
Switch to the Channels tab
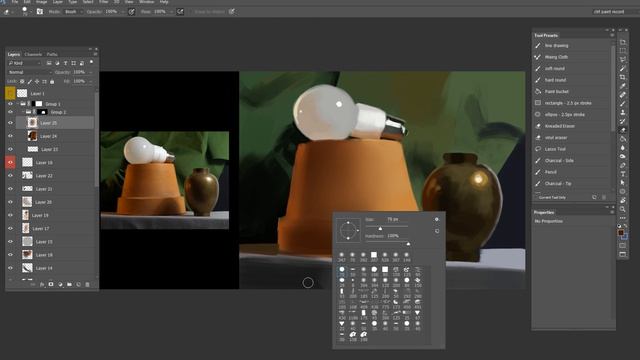[33, 54]
